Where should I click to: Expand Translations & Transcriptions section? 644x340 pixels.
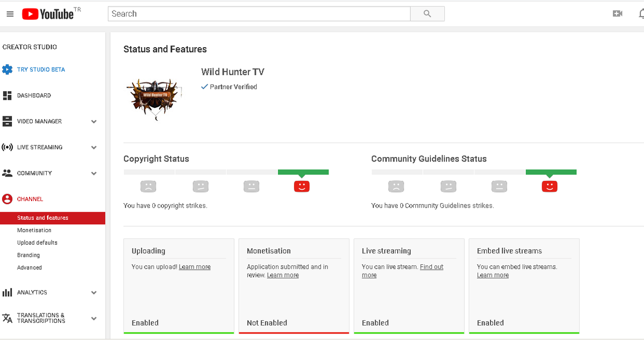coord(94,319)
